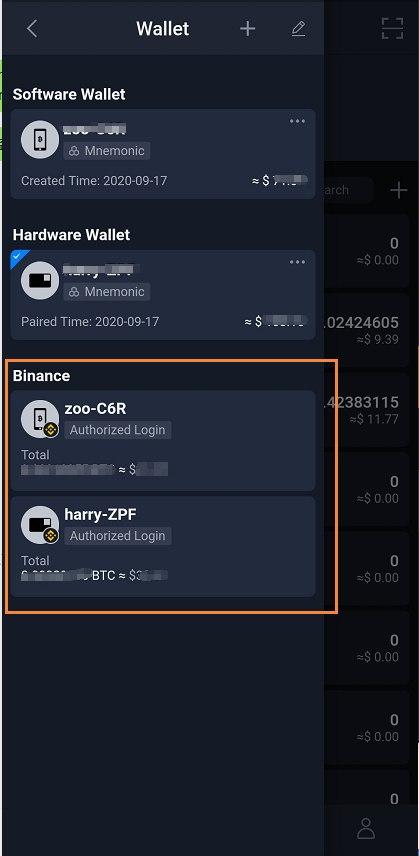Add a new wallet with plus icon
This screenshot has height=856, width=419.
click(248, 29)
